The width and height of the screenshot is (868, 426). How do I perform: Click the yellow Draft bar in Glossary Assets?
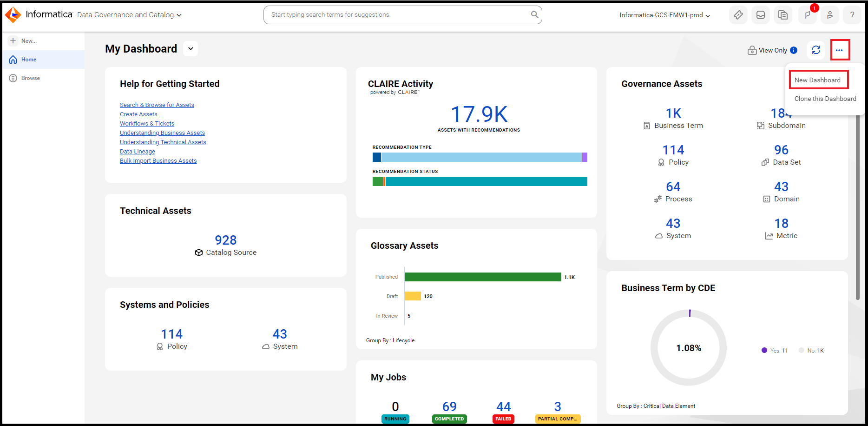(413, 296)
